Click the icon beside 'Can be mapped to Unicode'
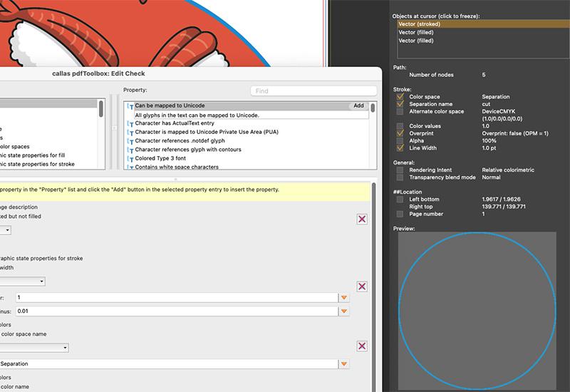 click(130, 105)
